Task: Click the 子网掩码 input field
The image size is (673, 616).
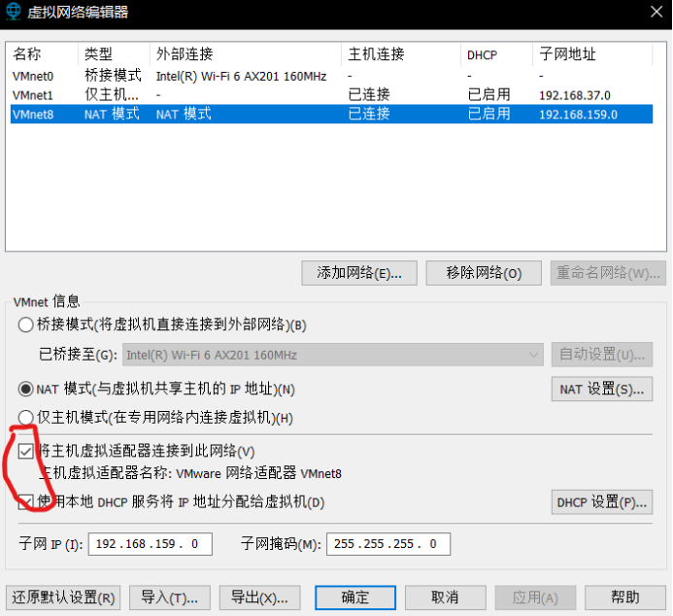Action: pyautogui.click(x=388, y=544)
